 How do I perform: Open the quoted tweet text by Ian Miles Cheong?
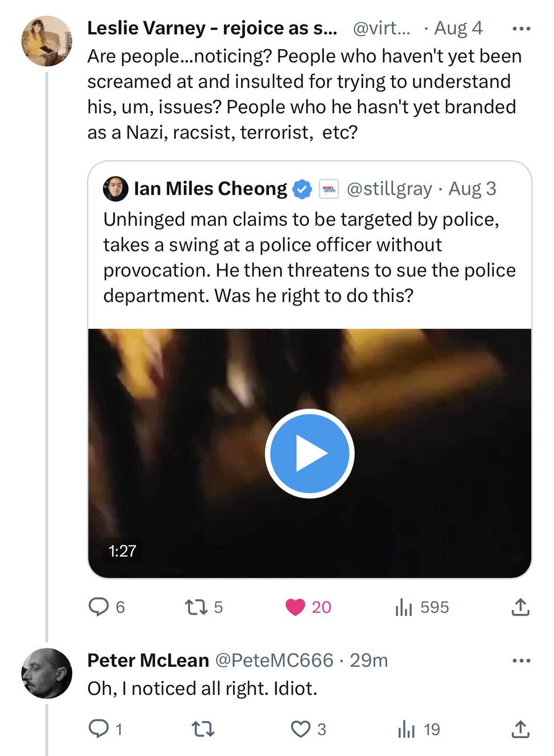point(309,258)
